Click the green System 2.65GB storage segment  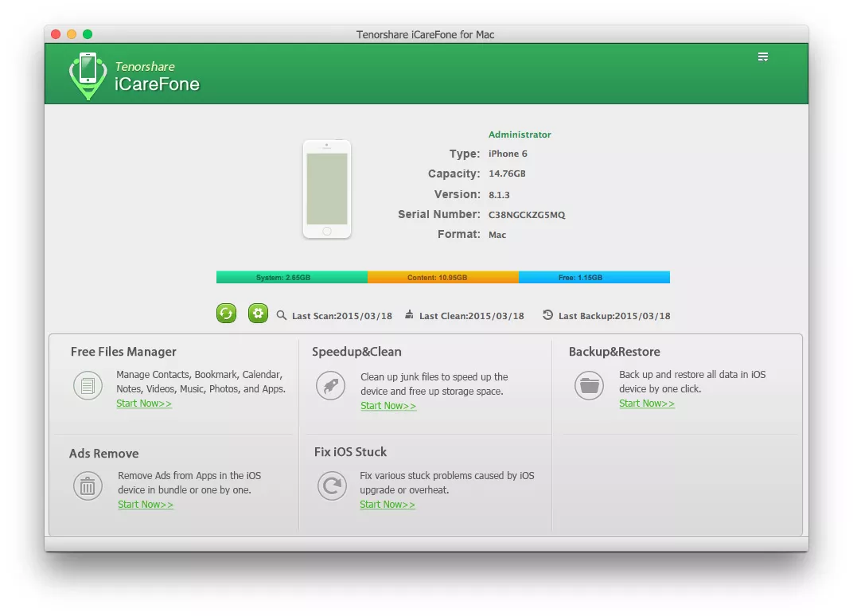click(292, 278)
